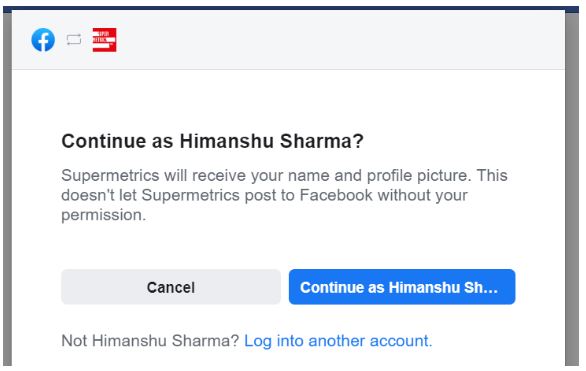Click the red Supermetrics logo

click(x=104, y=40)
